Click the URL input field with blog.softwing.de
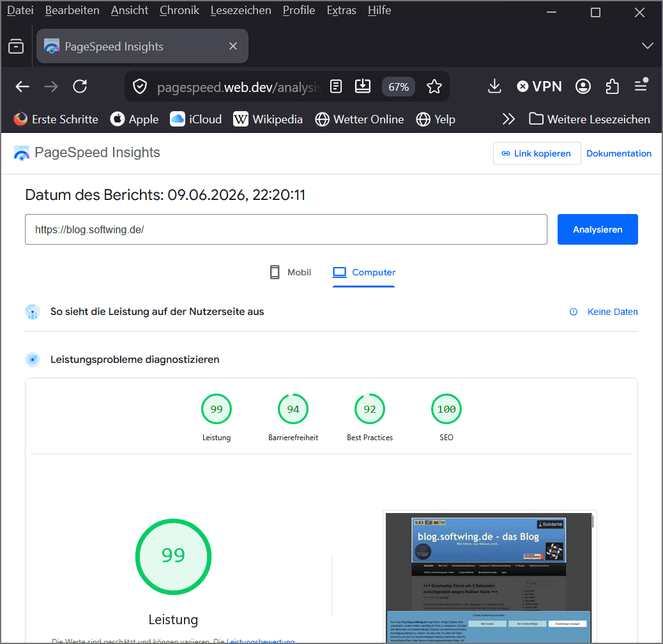 (286, 229)
